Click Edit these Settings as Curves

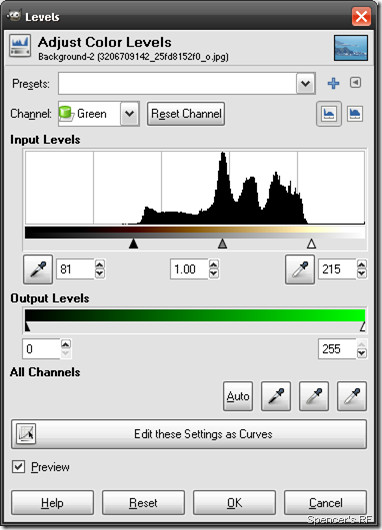tap(189, 434)
